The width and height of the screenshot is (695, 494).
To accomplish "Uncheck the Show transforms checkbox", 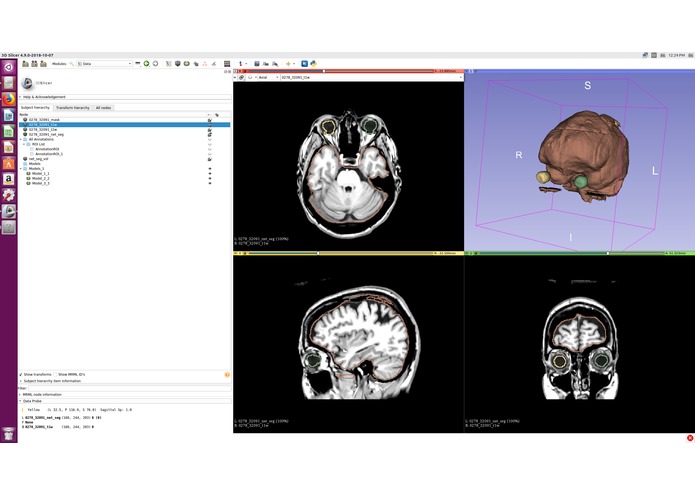I will (x=21, y=374).
